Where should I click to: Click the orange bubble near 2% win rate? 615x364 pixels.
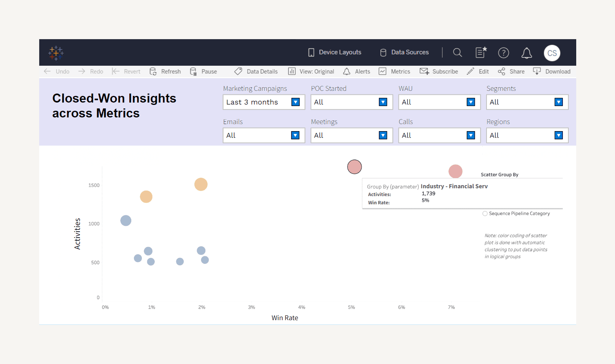point(201,184)
